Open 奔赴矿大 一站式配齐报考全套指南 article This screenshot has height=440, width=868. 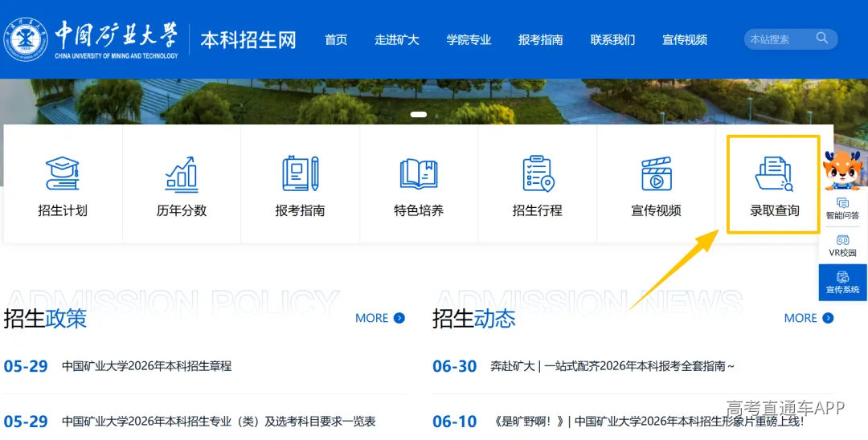(612, 366)
